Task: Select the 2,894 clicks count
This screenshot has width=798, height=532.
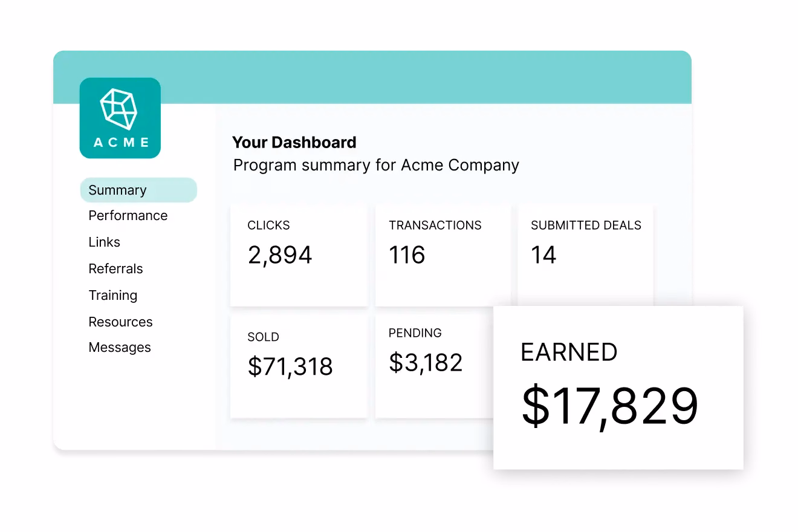Action: 280,255
